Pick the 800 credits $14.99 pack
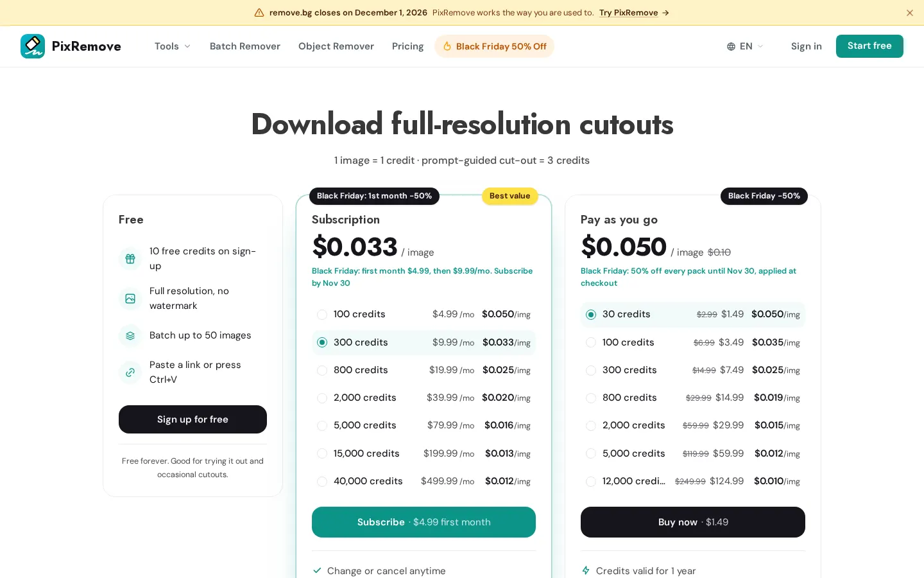The width and height of the screenshot is (924, 578). (693, 398)
